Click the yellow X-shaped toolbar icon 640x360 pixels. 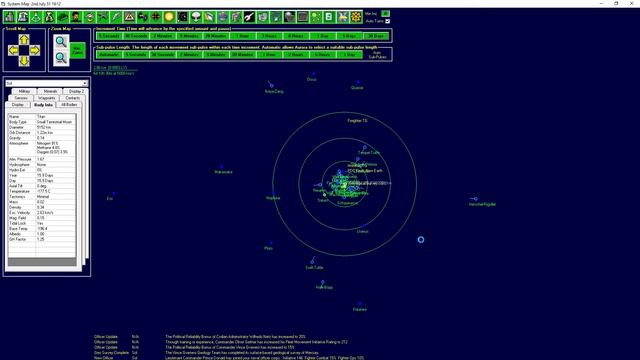[342, 17]
